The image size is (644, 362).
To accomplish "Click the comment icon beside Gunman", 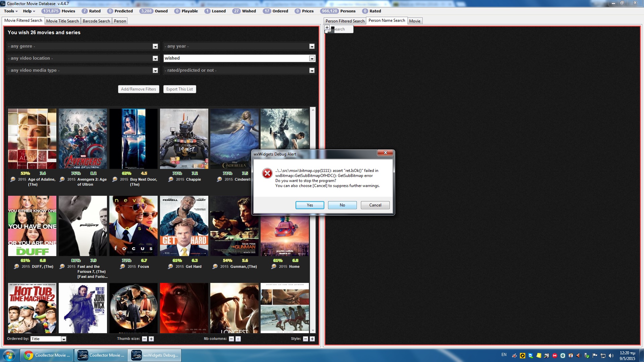I will [215, 266].
